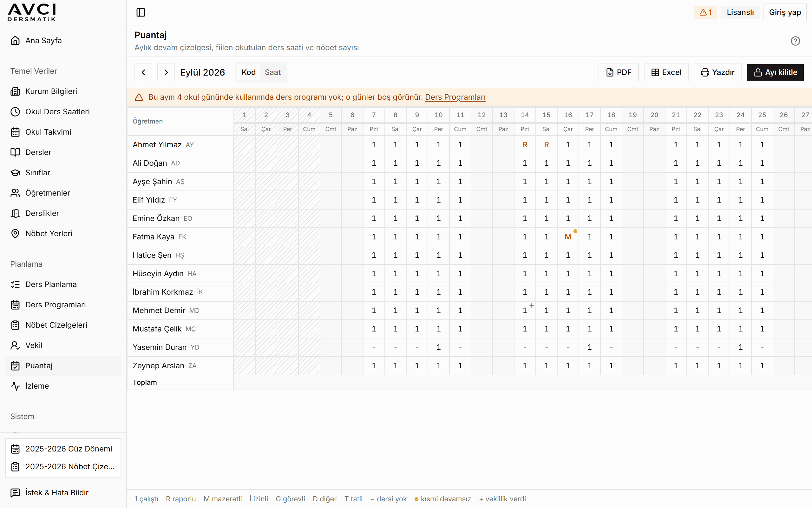Click AVCI Dersmatik logo
This screenshot has width=812, height=508.
[32, 12]
